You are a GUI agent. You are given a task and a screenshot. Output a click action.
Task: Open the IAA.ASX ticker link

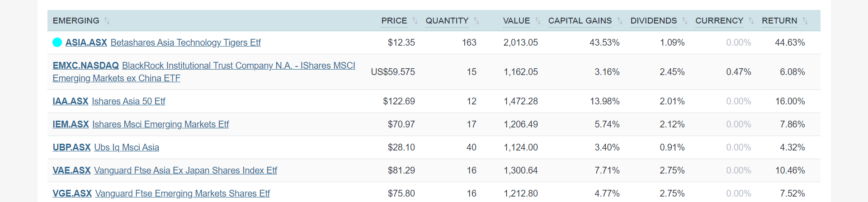click(x=70, y=101)
